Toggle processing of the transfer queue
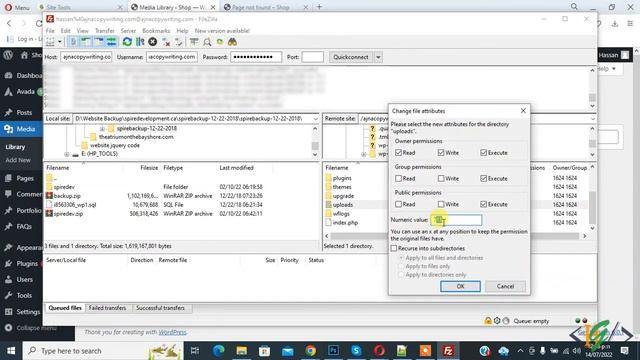Image resolution: width=640 pixels, height=360 pixels. [140, 42]
